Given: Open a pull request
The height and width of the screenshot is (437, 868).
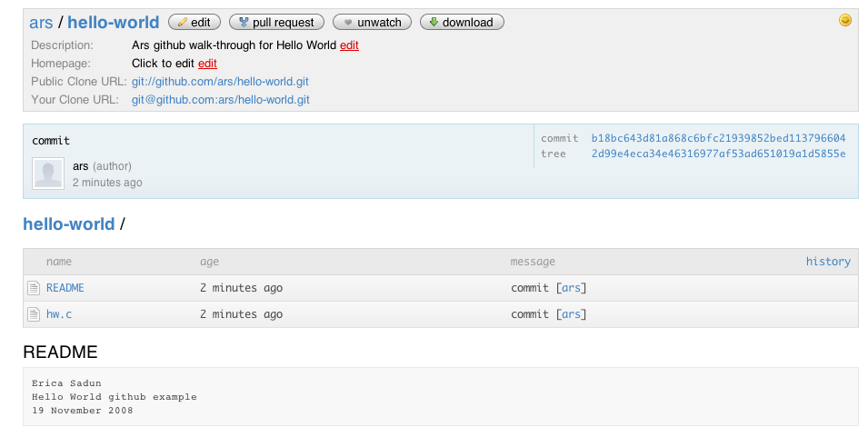Looking at the screenshot, I should pos(276,22).
